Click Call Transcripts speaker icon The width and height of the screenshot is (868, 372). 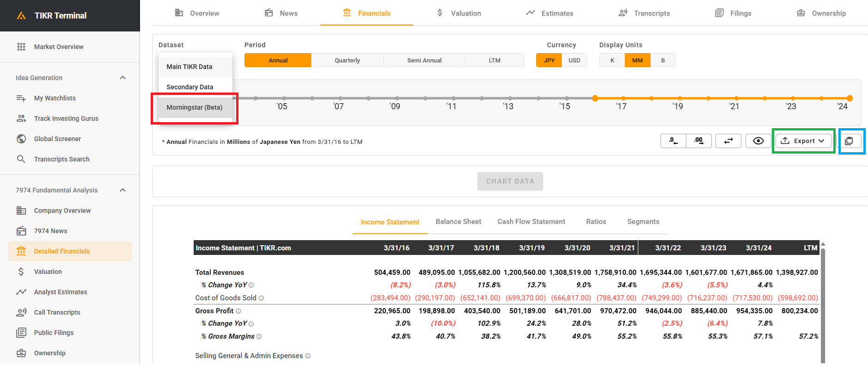click(x=21, y=312)
